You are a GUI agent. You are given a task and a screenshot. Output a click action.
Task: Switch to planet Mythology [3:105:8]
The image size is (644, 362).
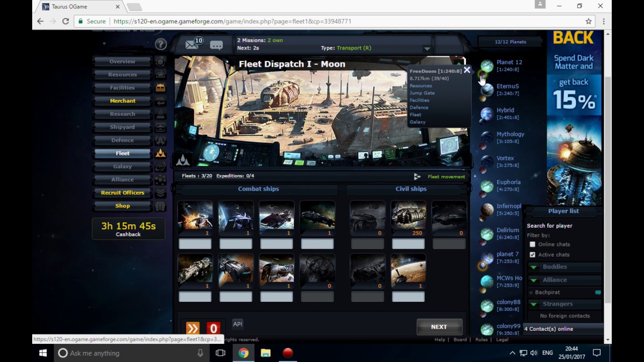[510, 137]
